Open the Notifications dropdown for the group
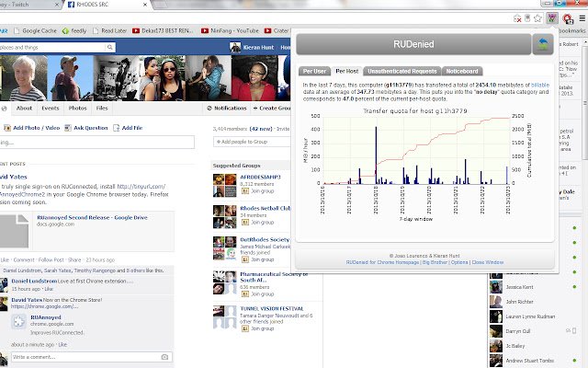The height and width of the screenshot is (368, 588). point(227,109)
